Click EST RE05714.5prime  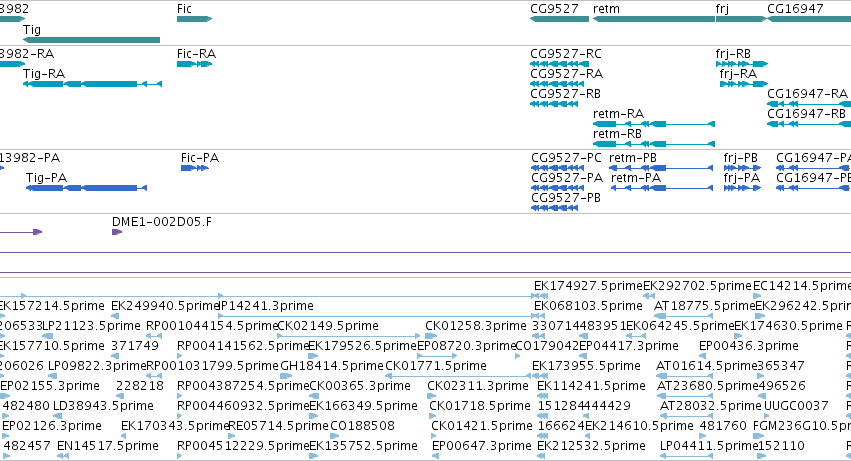coord(278,426)
